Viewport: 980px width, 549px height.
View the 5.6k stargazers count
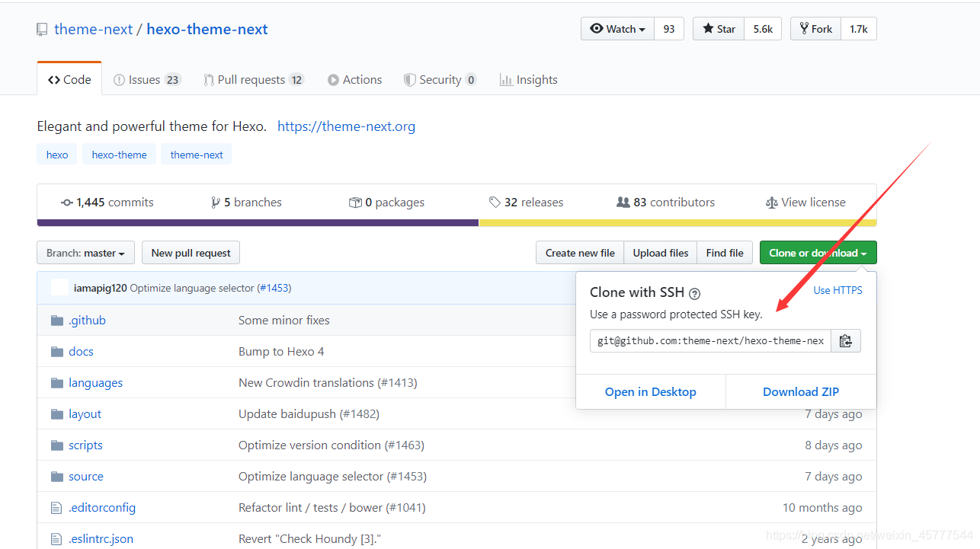763,29
